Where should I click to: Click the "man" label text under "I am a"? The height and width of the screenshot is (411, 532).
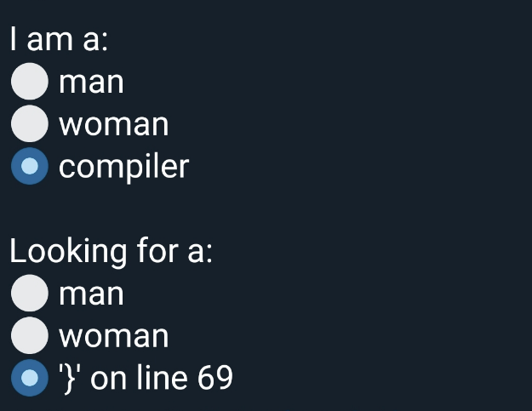pyautogui.click(x=92, y=83)
